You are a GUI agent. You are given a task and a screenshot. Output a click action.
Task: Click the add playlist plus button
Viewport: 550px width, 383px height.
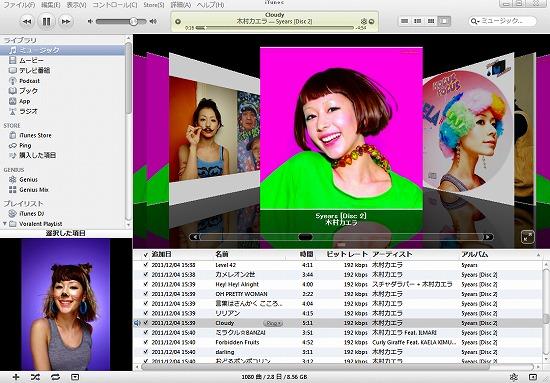point(16,377)
